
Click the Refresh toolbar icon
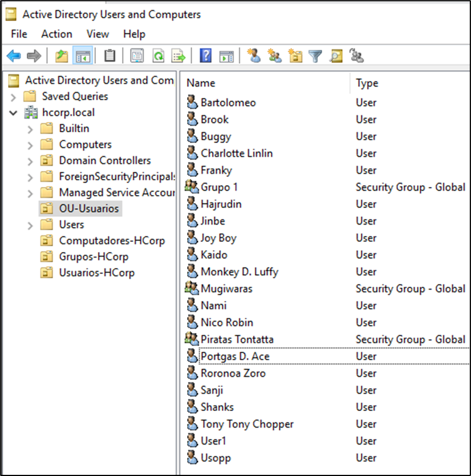point(158,56)
